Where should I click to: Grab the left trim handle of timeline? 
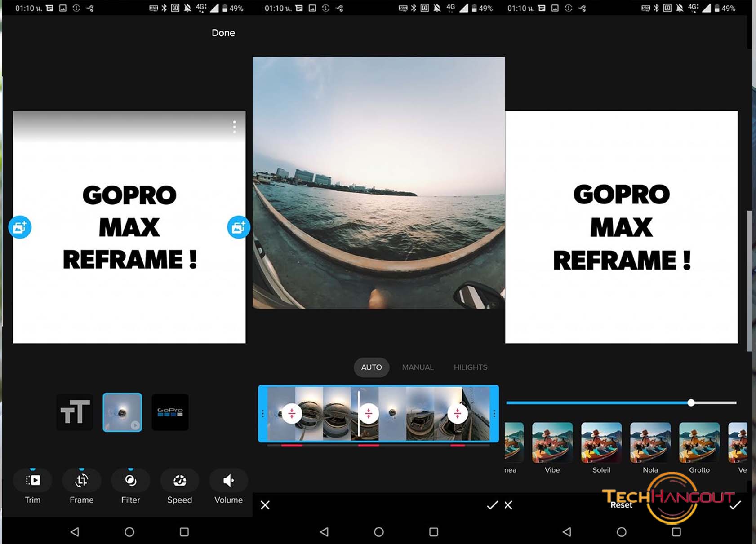click(263, 414)
